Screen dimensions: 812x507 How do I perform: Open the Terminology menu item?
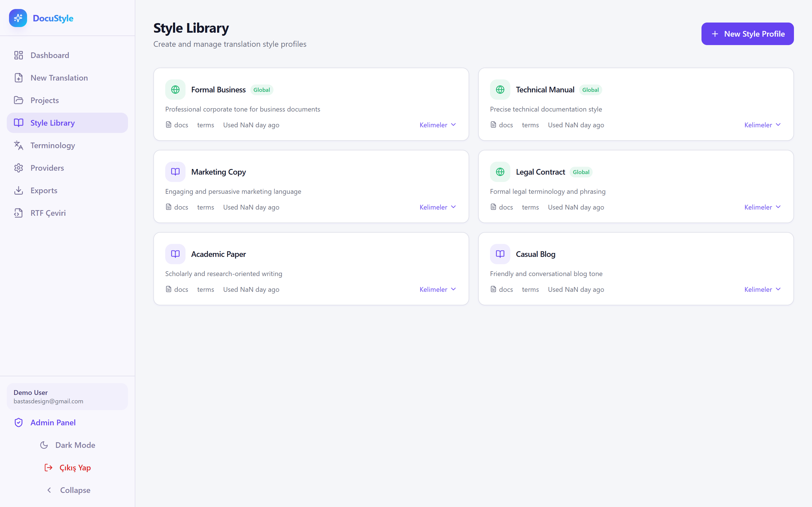click(x=53, y=145)
